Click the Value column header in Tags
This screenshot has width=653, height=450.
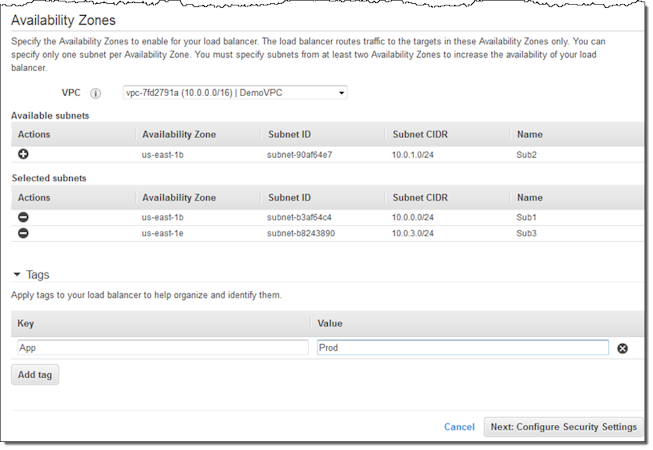(x=330, y=323)
